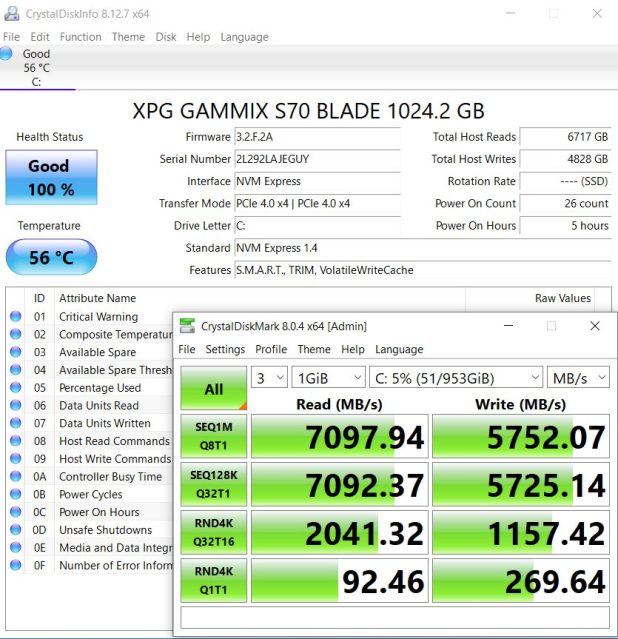Click the RND4K Q1T1 write result 269.64
The height and width of the screenshot is (639, 618).
[x=521, y=580]
